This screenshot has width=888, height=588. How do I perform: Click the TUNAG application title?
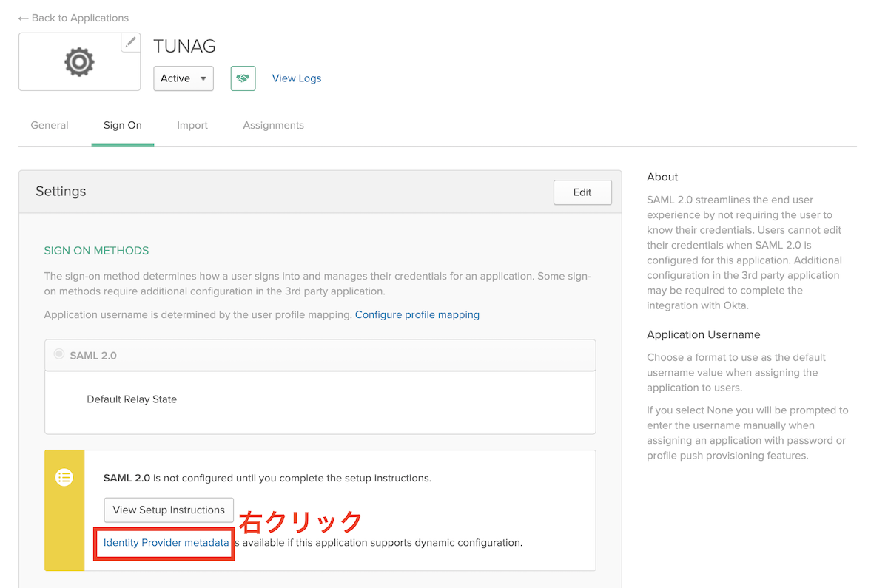[184, 46]
